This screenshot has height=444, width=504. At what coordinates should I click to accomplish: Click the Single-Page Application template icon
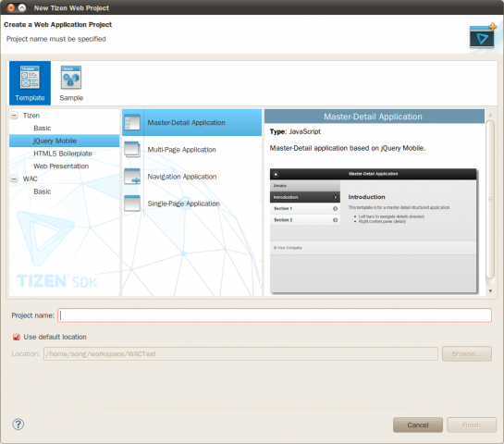tap(132, 203)
